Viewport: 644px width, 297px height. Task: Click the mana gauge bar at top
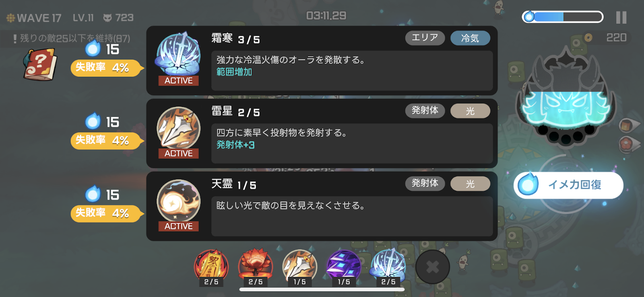[563, 17]
